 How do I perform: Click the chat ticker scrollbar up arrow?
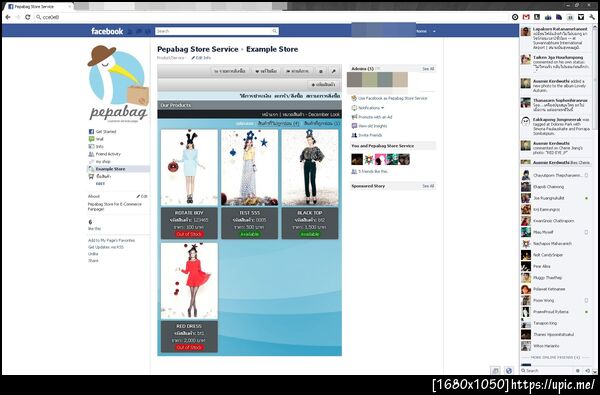coord(595,27)
